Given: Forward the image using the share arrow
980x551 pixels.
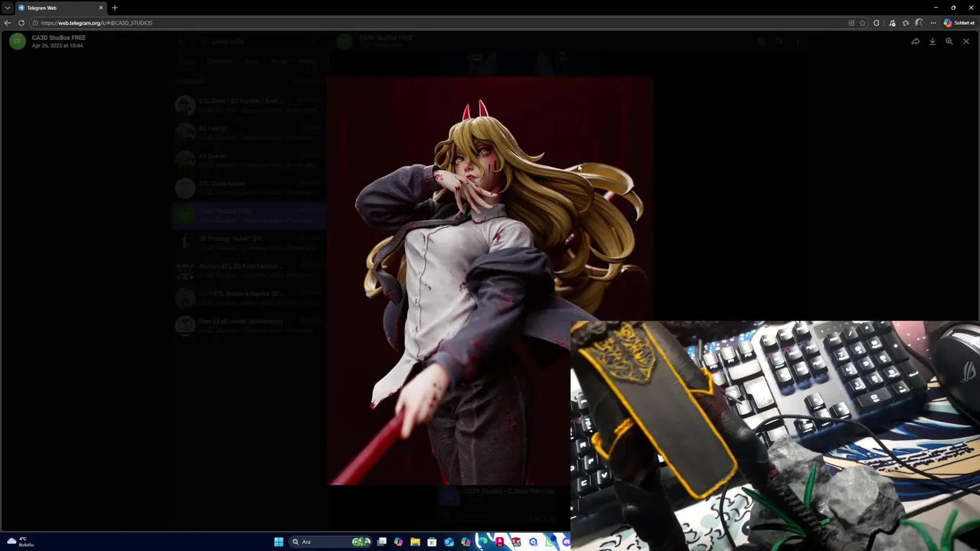Looking at the screenshot, I should tap(916, 41).
